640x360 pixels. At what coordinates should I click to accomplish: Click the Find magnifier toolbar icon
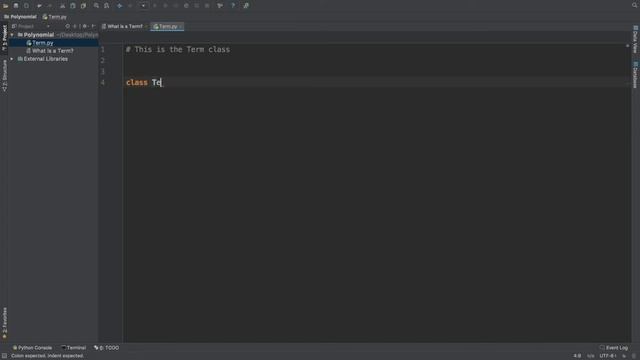(96, 6)
